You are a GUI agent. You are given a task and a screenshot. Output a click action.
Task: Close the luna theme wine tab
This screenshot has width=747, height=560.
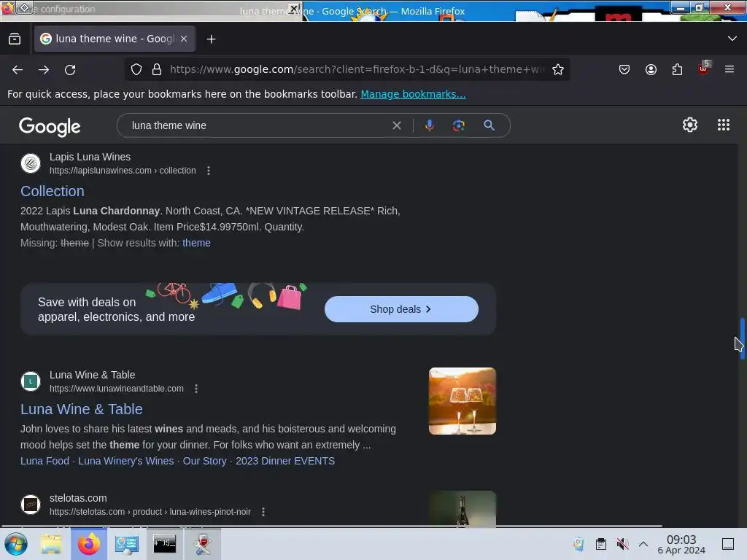pyautogui.click(x=184, y=39)
